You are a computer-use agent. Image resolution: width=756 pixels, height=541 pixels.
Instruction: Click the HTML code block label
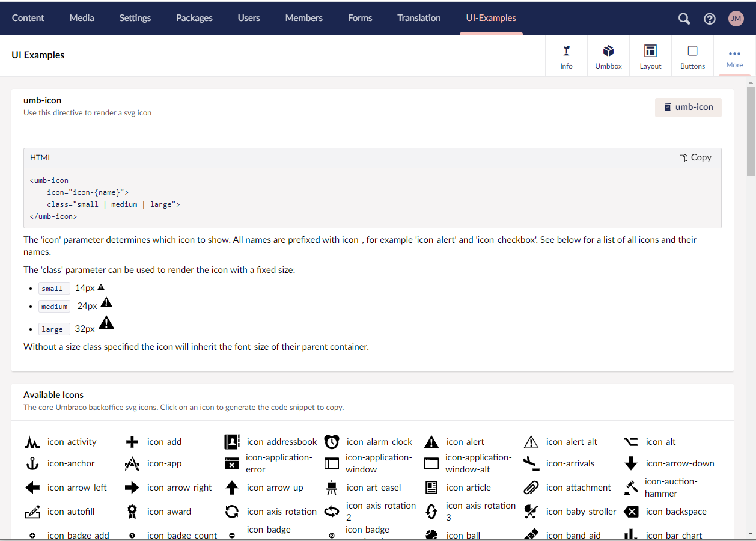click(41, 157)
